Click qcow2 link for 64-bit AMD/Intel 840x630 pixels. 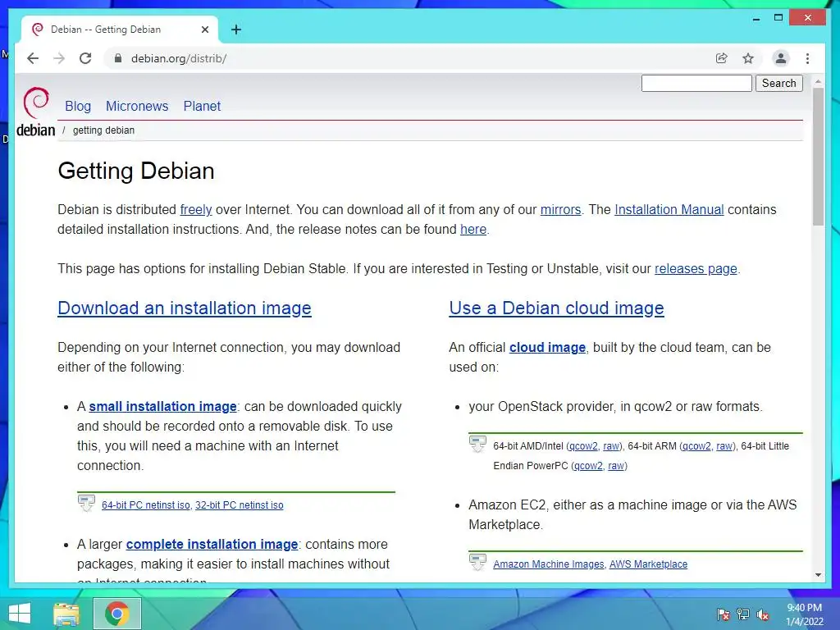click(583, 445)
